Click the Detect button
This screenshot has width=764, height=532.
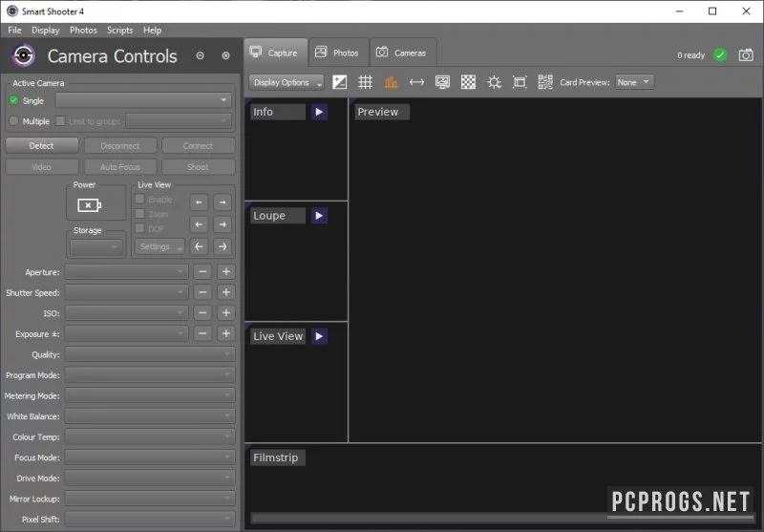41,146
